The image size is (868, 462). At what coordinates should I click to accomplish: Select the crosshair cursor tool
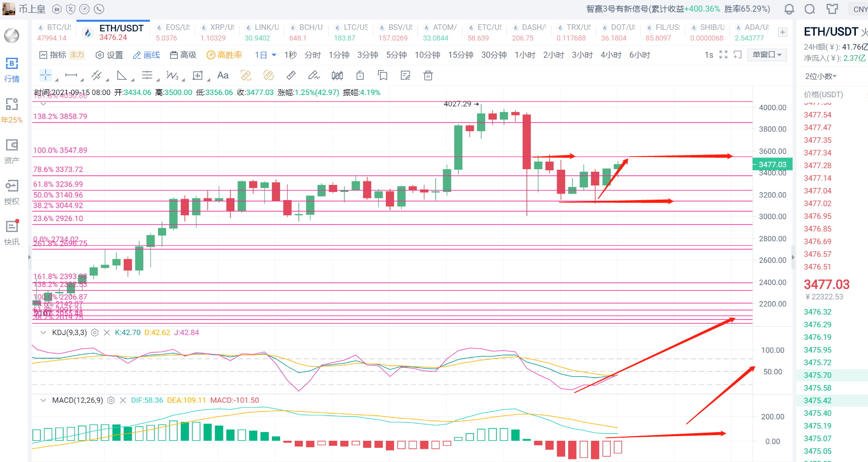[46, 75]
